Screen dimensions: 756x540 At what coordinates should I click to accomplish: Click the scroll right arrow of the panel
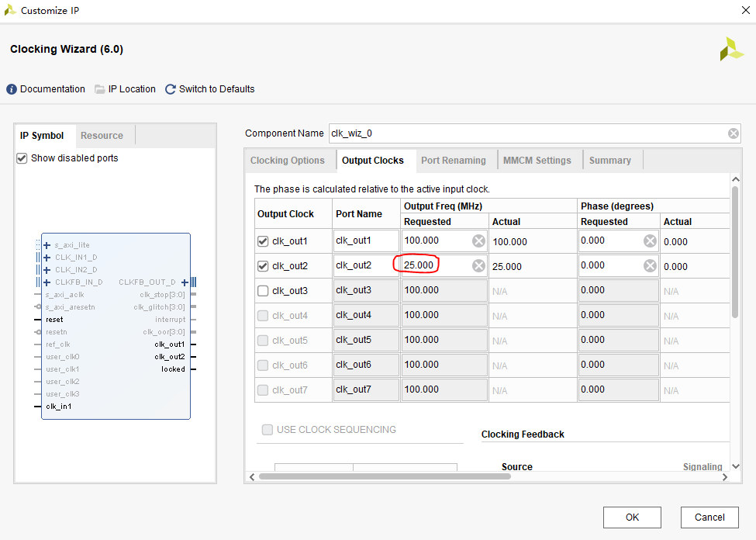[x=725, y=477]
